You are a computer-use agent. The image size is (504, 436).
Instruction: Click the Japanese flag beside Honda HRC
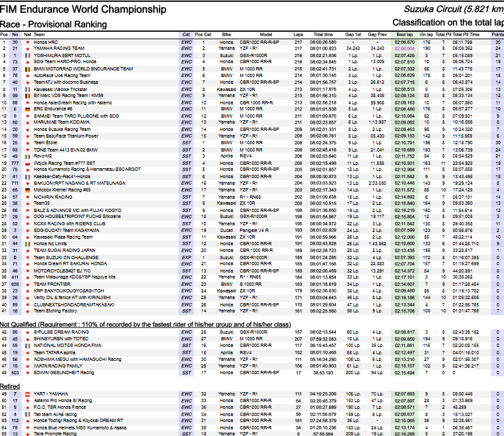click(x=28, y=43)
